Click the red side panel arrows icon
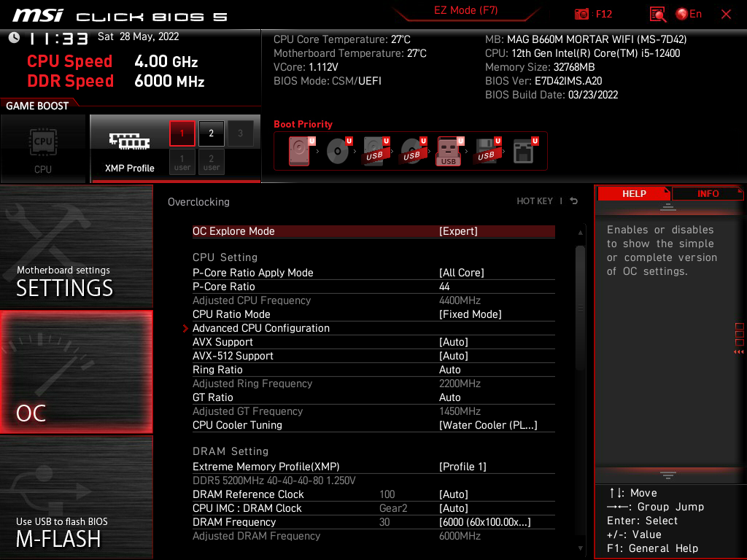Viewport: 747px width, 560px height. tap(738, 352)
